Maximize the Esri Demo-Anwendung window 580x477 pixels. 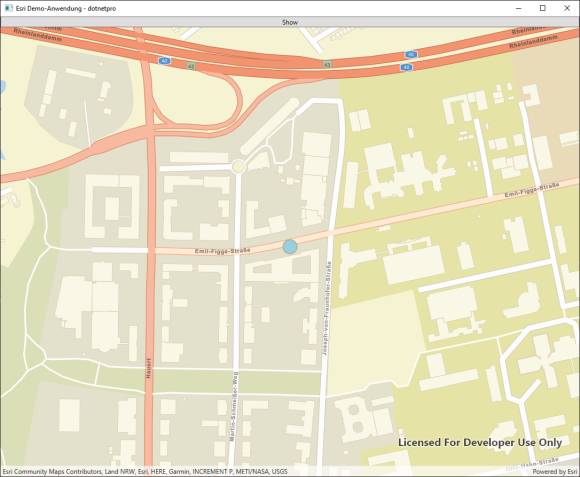(543, 8)
